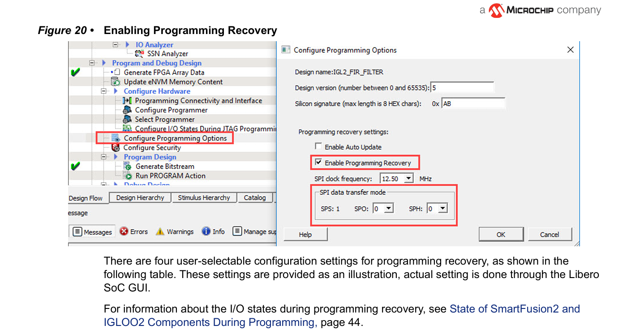Viewport: 644px width, 334px height.
Task: Select the Configure Hardware heading label
Action: pos(157,91)
